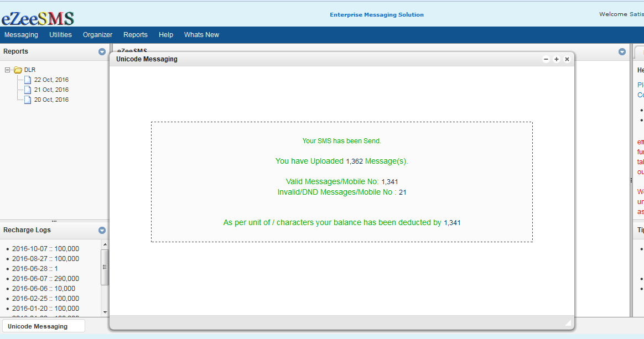Click the DLR folder icon
This screenshot has height=339, width=644.
pos(18,70)
